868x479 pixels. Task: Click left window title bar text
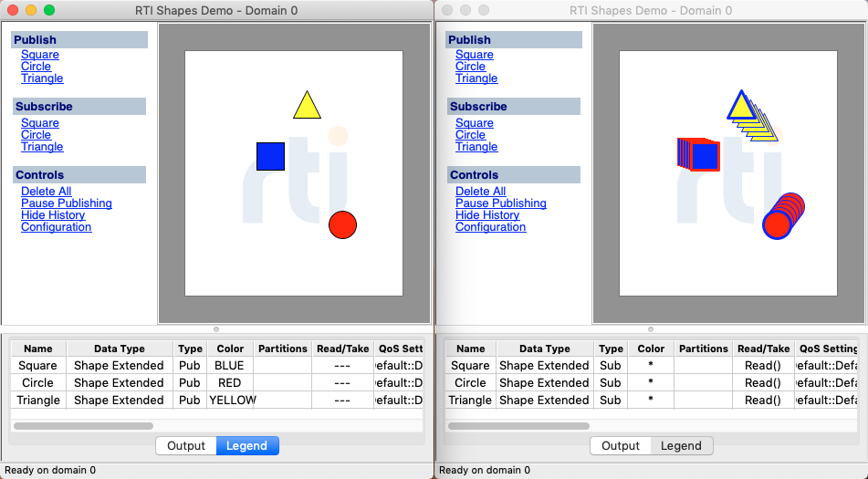point(216,11)
